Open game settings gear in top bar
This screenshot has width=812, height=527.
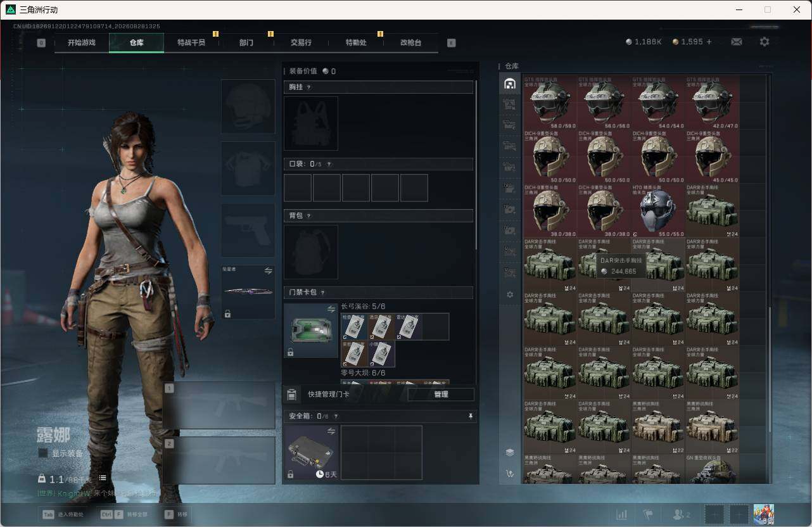pos(764,42)
